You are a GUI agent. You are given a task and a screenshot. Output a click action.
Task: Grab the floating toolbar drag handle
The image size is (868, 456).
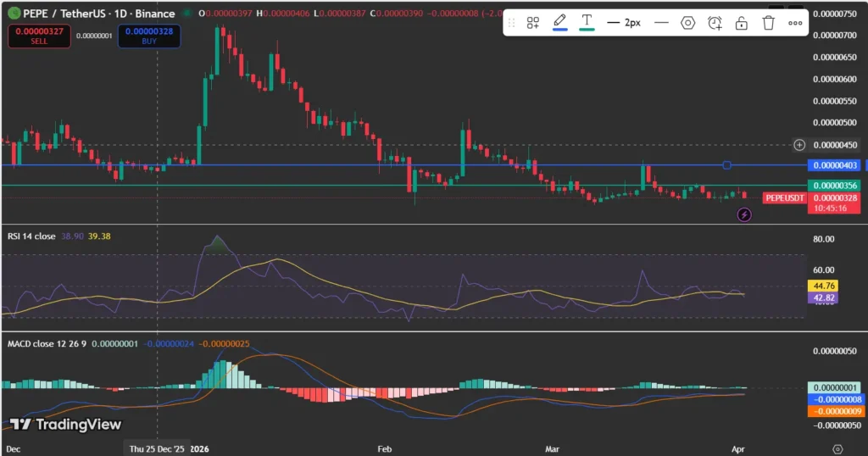[511, 23]
